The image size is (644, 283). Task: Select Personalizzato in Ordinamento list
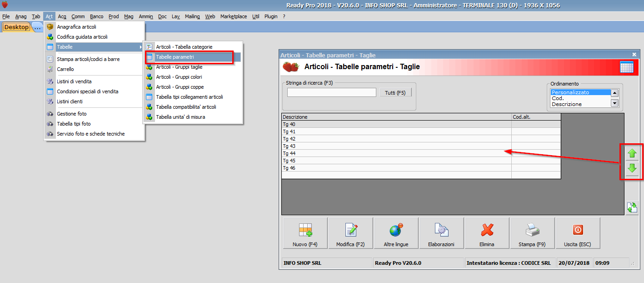click(580, 92)
